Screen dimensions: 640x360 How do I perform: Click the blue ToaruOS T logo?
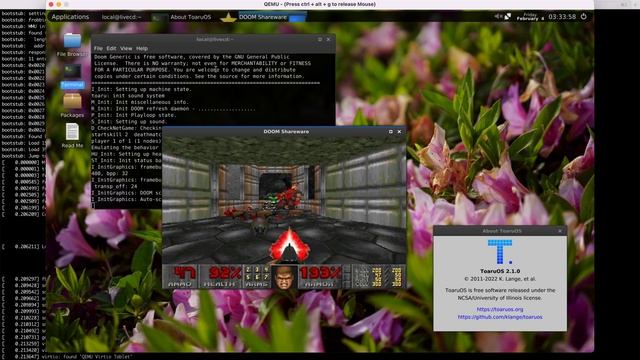click(x=500, y=252)
